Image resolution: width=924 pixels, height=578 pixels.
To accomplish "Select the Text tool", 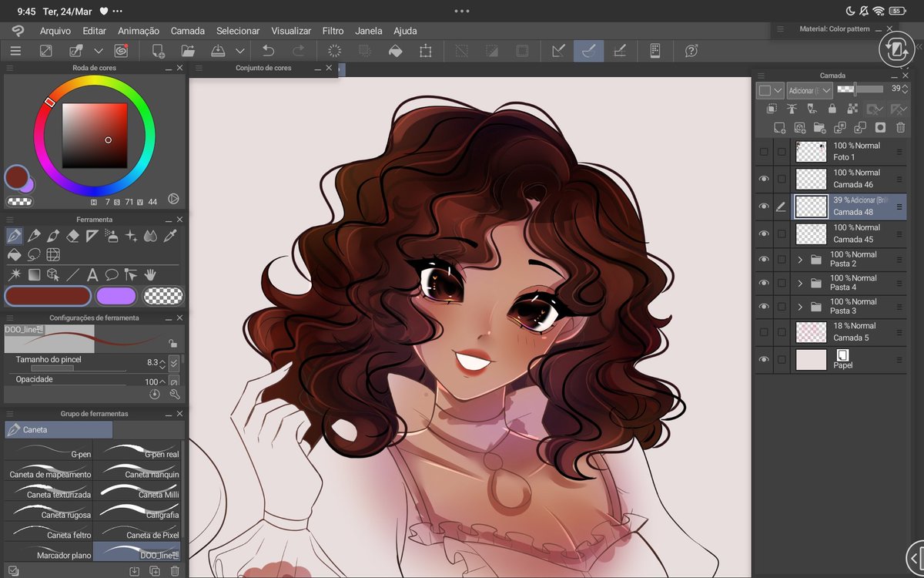I will [x=92, y=274].
